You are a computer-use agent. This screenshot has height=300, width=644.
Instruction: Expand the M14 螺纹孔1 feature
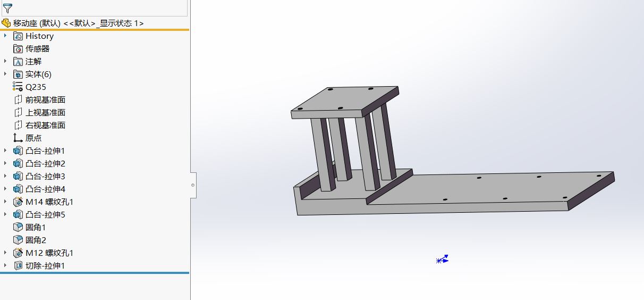pyautogui.click(x=5, y=202)
